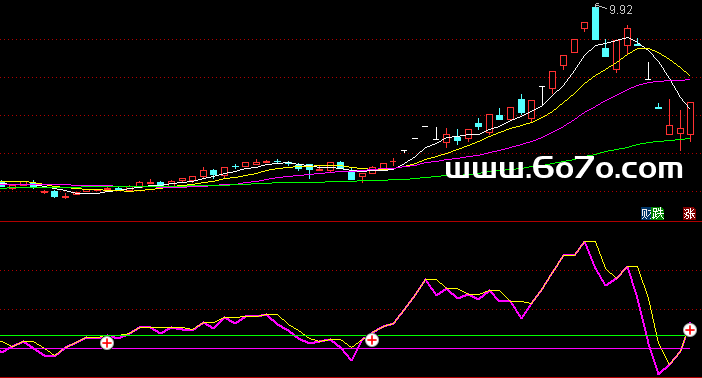Select the last red candle at right edge
Image resolution: width=702 pixels, height=378 pixels.
coord(691,119)
